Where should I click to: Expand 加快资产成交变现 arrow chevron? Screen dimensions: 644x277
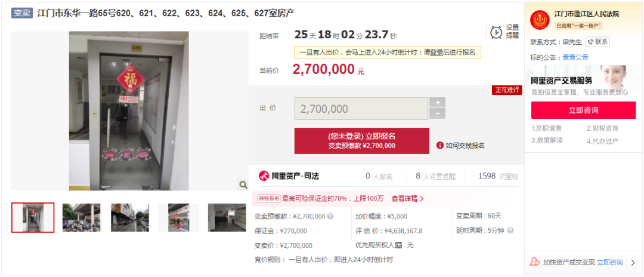click(x=633, y=262)
